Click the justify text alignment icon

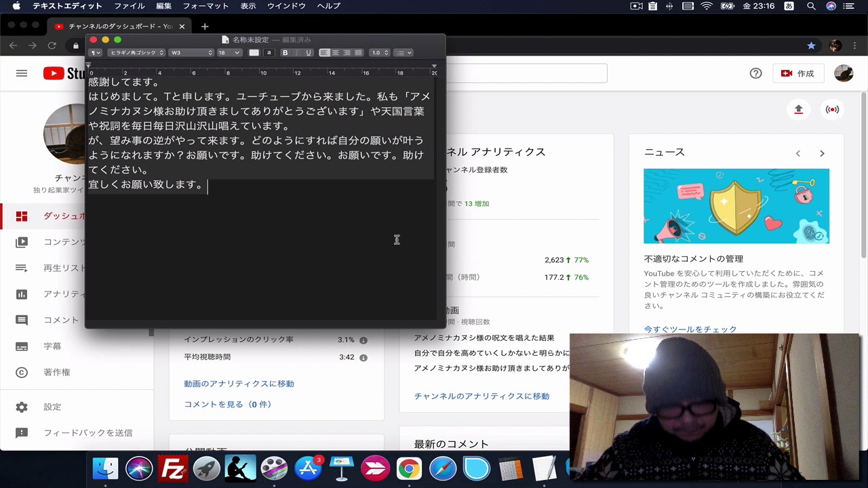click(358, 53)
